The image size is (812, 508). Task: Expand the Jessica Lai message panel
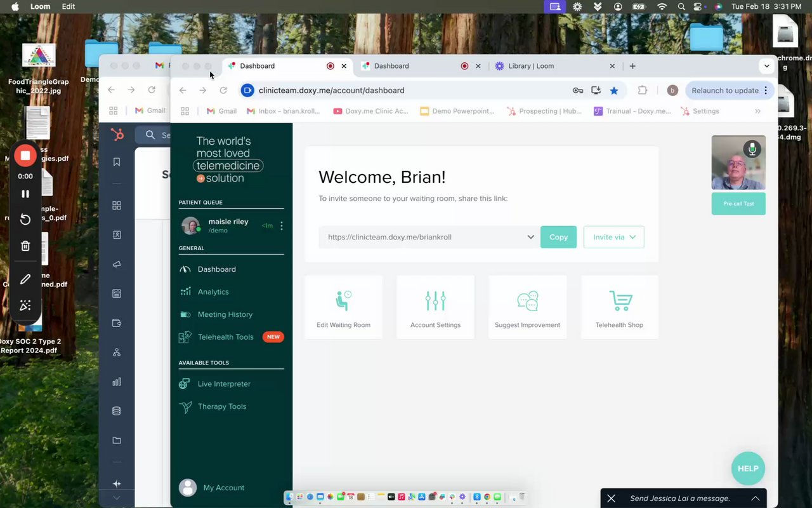pyautogui.click(x=756, y=498)
